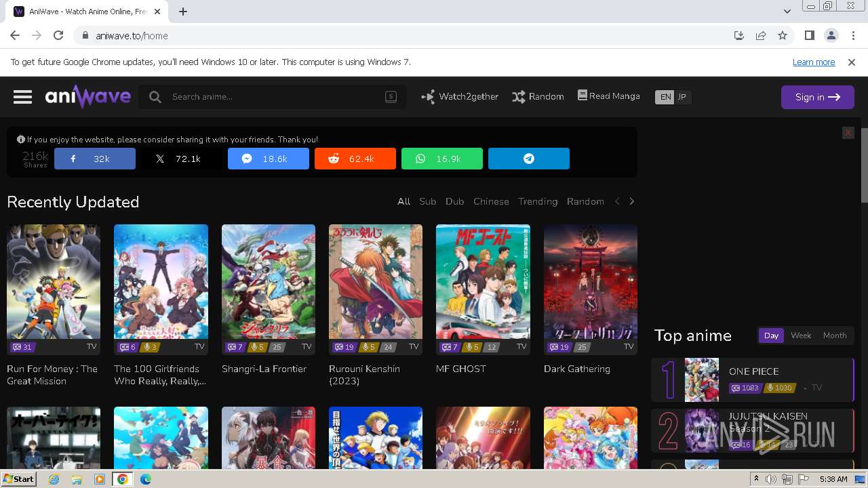This screenshot has width=868, height=488.
Task: Reload the page
Action: click(58, 35)
